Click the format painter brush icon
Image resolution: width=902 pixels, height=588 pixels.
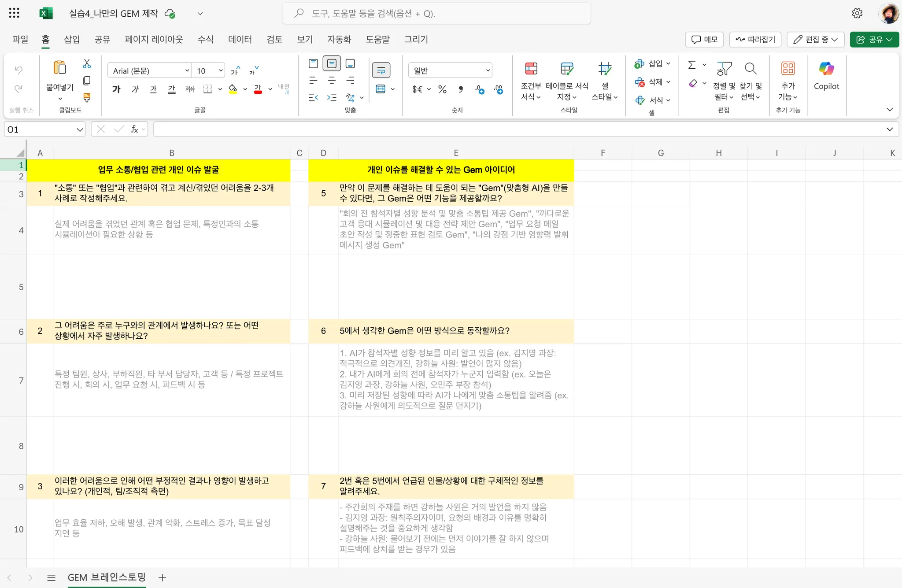[x=87, y=97]
